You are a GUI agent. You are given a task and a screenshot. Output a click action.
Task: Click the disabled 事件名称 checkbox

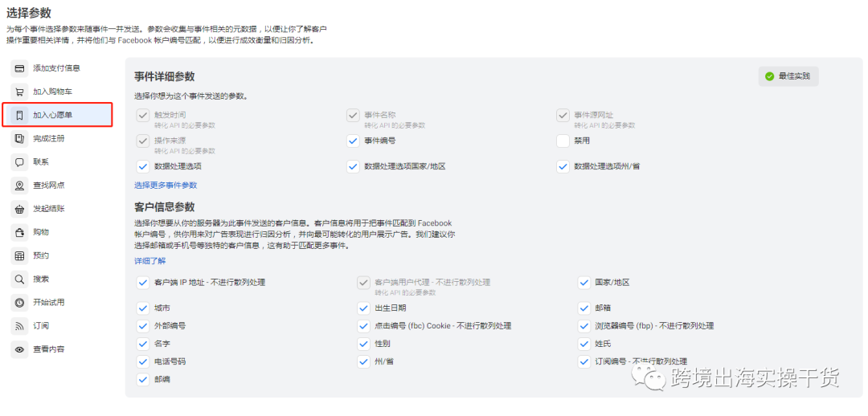[x=353, y=115]
